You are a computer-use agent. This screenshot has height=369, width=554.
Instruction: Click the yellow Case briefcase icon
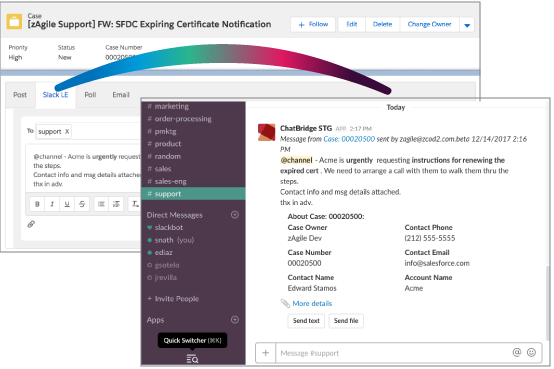tap(14, 22)
